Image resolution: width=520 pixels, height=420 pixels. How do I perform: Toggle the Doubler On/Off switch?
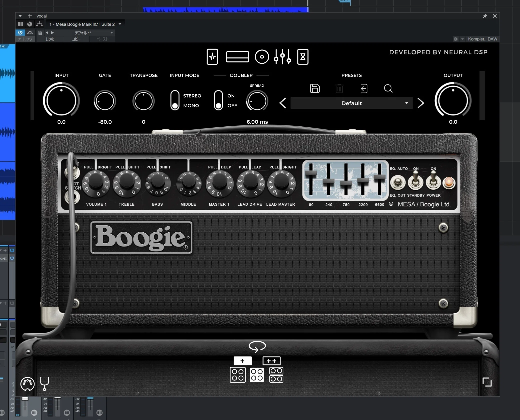tap(218, 100)
